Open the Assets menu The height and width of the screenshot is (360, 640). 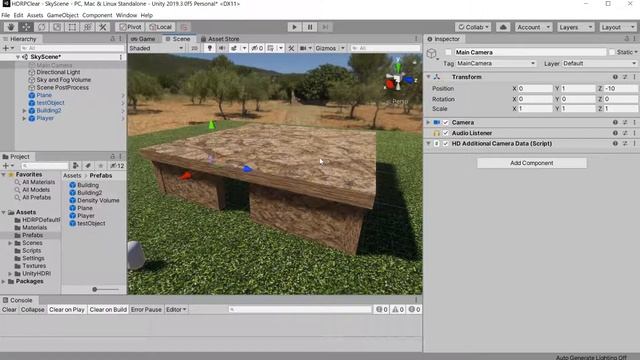click(35, 15)
